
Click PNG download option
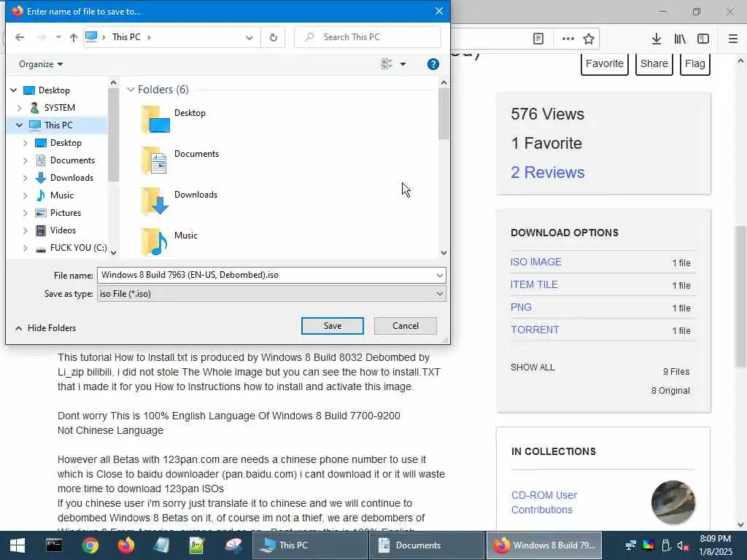521,307
